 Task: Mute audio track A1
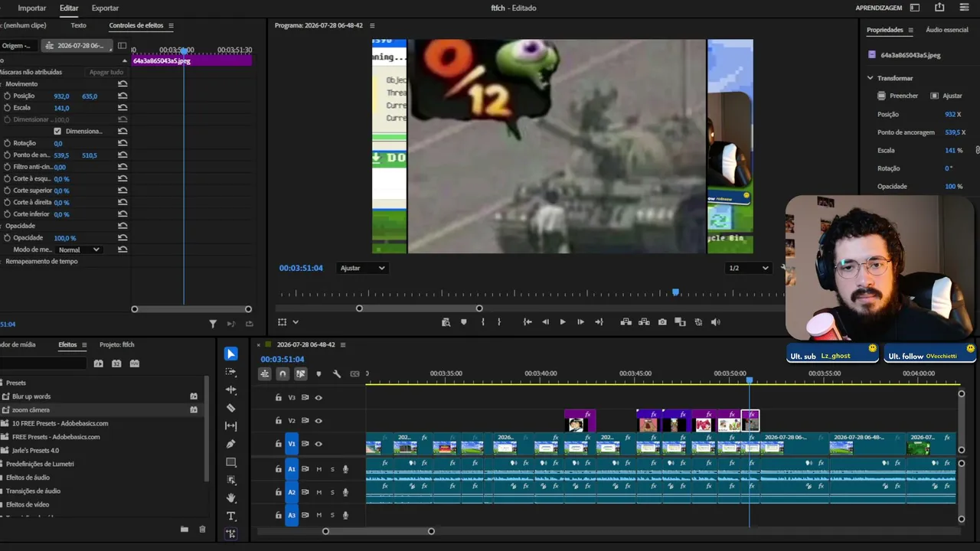coord(318,469)
